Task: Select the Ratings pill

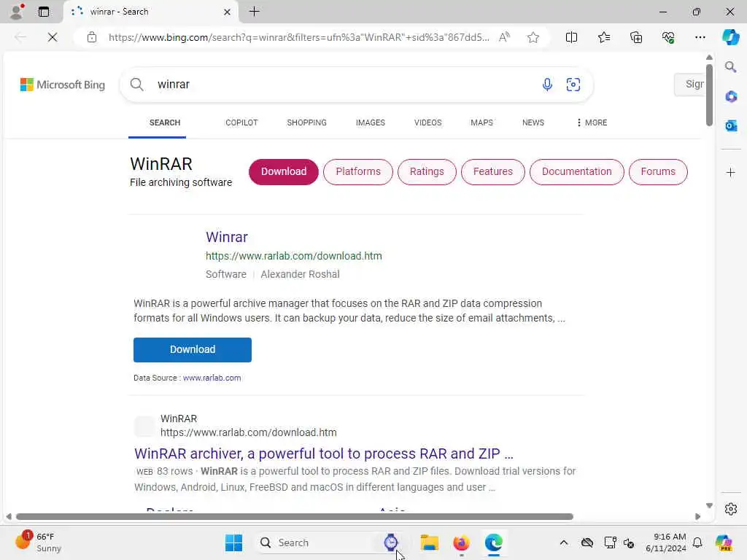Action: coord(427,172)
